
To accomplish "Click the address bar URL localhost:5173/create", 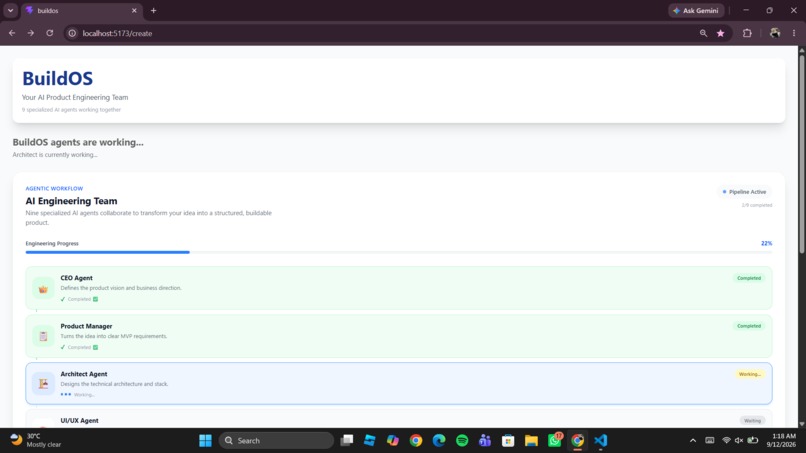I will (x=117, y=33).
